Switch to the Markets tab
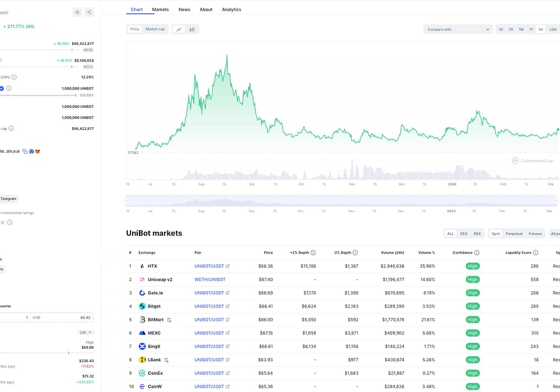560x392 pixels. pos(160,10)
